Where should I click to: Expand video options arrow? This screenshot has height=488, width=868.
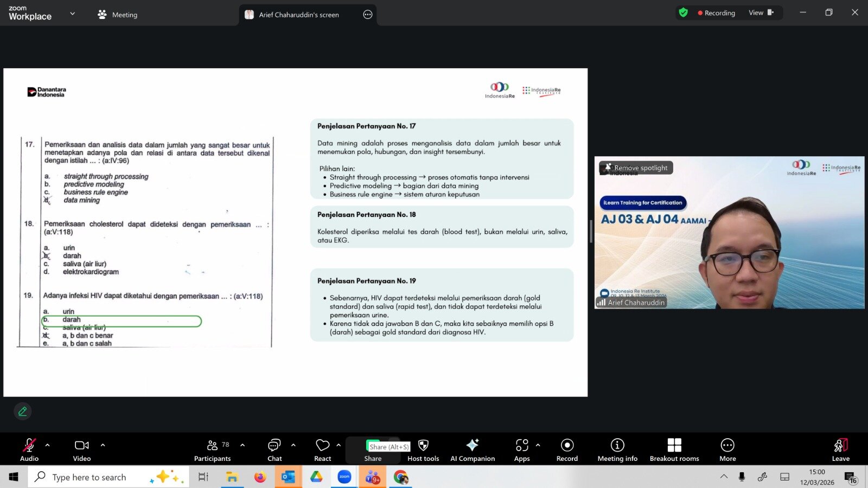click(103, 445)
